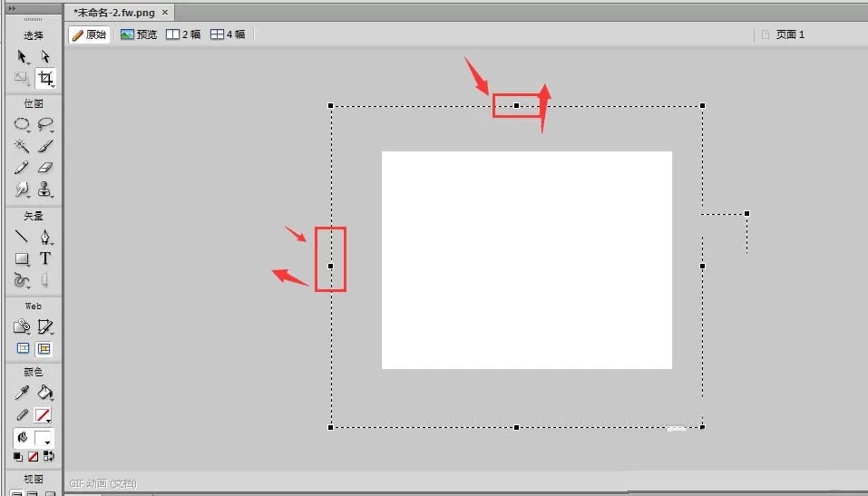Choose the Text tool

[x=45, y=258]
